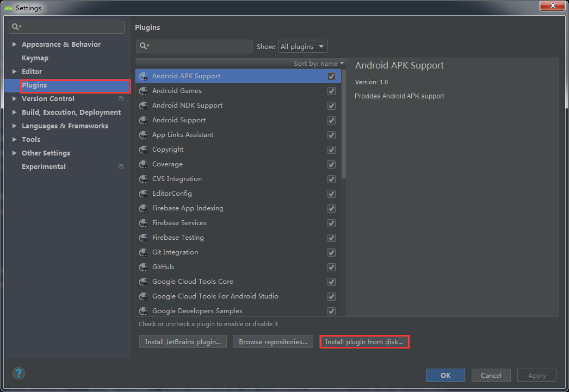This screenshot has height=392, width=569.
Task: Click the Apply button
Action: (537, 375)
